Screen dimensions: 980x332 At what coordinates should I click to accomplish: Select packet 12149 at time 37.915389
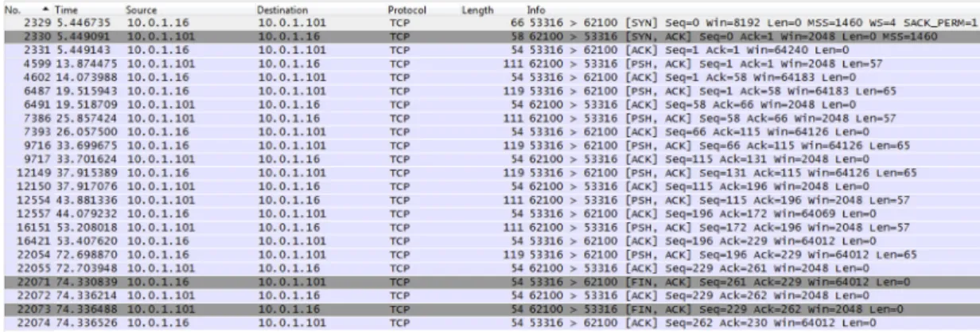pyautogui.click(x=490, y=171)
